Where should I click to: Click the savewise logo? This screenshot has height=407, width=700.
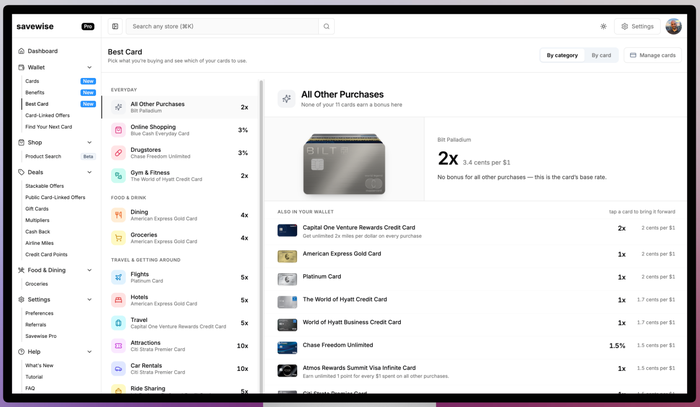(35, 26)
